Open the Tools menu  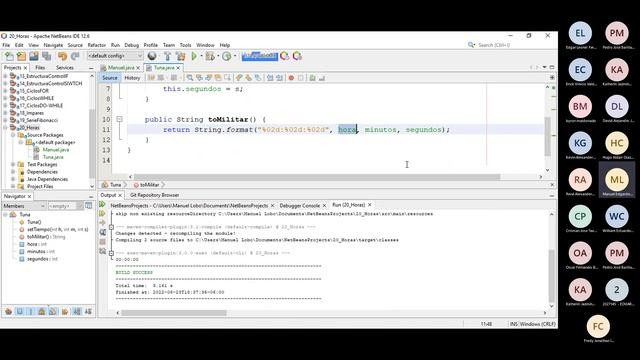185,45
